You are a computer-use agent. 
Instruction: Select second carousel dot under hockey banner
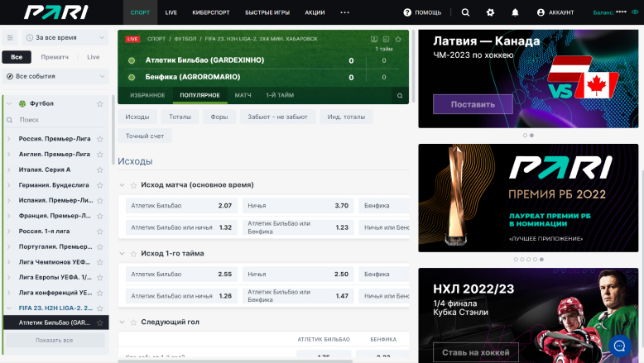click(531, 135)
